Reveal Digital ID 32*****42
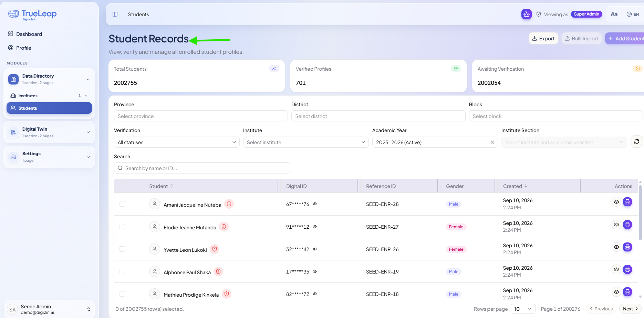The height and width of the screenshot is (318, 644). 315,249
